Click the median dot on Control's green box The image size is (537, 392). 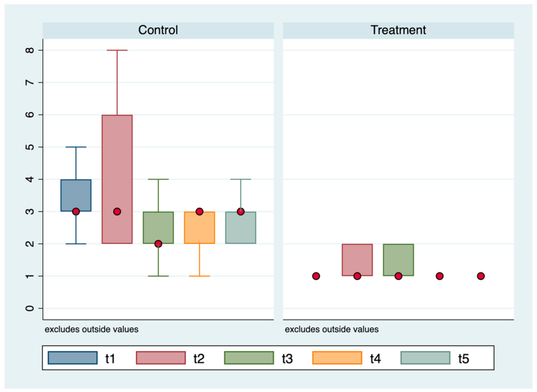(x=158, y=244)
